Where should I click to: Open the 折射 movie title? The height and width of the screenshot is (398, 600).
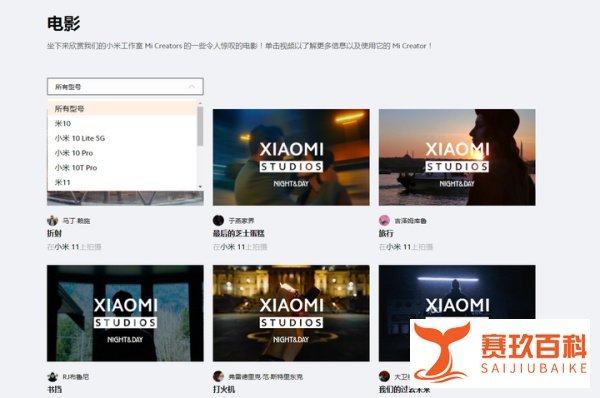[x=54, y=233]
